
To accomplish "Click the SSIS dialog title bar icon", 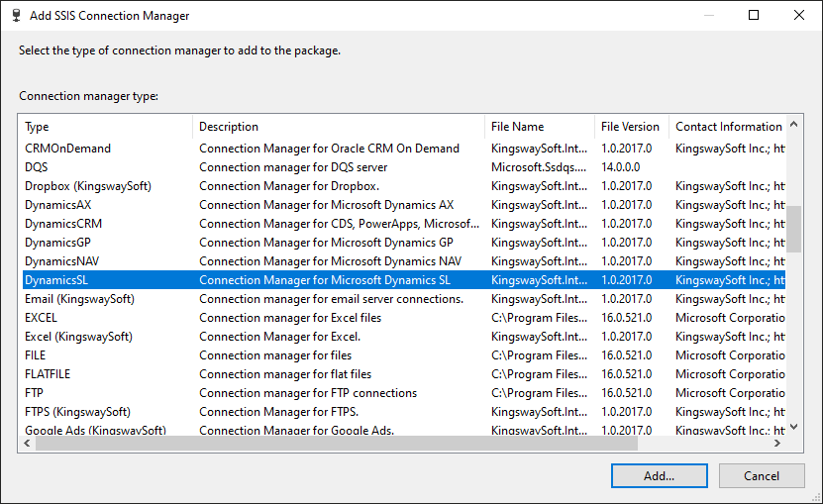I will 16,15.
